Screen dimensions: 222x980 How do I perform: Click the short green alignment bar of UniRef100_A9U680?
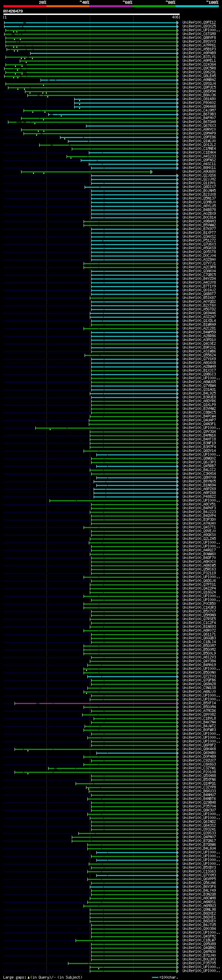[x=86, y=172]
